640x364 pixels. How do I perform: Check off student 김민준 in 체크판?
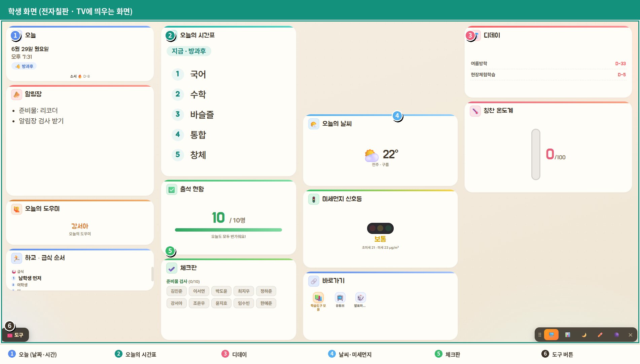click(x=176, y=291)
